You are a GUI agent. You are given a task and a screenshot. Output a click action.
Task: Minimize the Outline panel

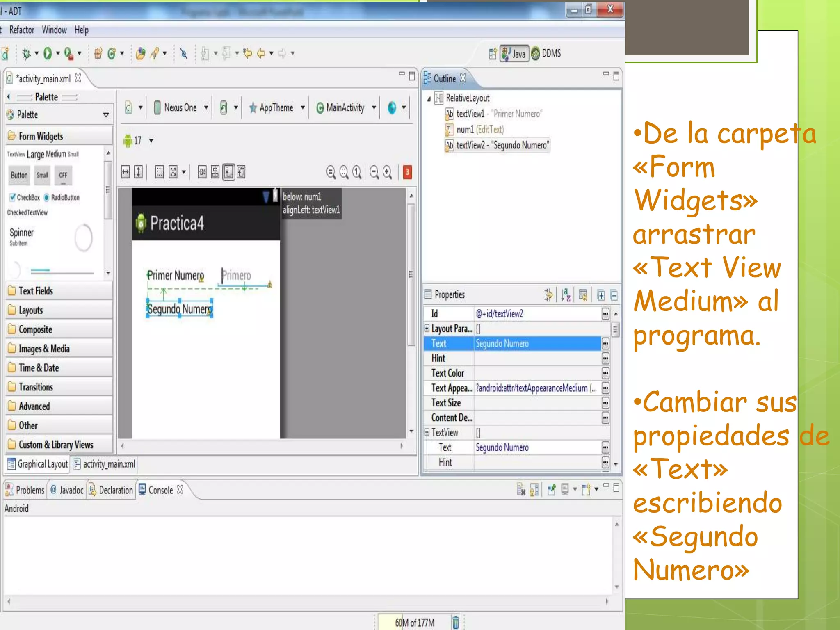(x=606, y=74)
